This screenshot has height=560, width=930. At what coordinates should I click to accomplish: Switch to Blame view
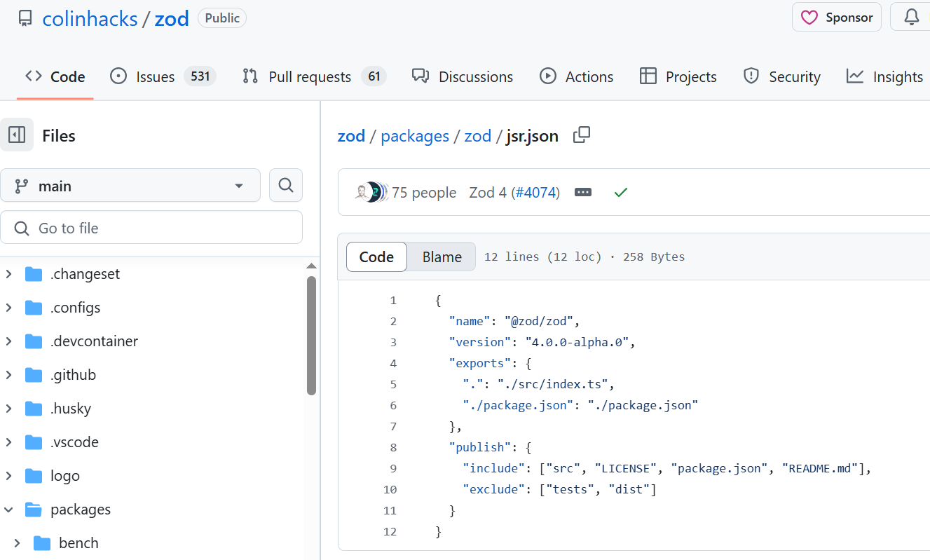442,257
